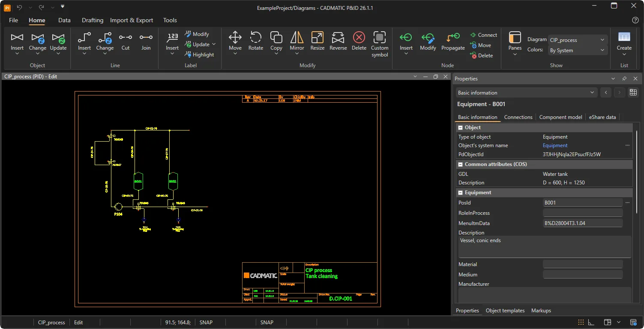Open the Diagram CIP_process dropdown
This screenshot has height=329, width=644.
[578, 40]
